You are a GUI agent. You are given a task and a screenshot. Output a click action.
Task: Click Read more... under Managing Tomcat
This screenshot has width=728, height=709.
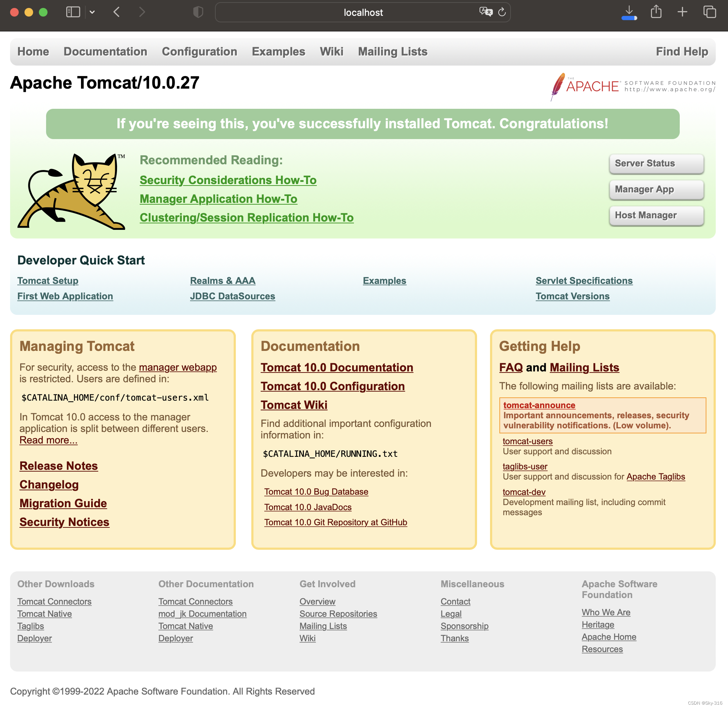pyautogui.click(x=48, y=440)
